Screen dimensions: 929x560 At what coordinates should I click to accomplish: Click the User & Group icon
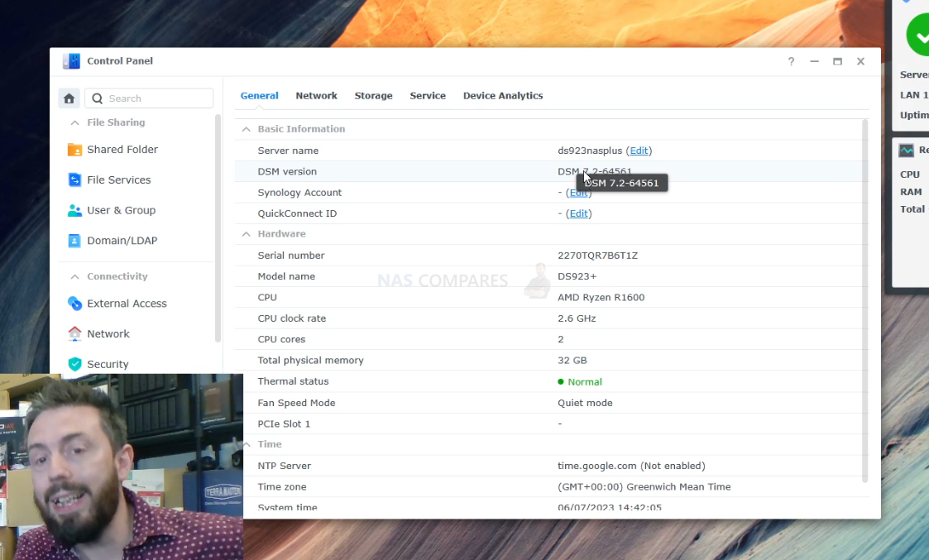tap(74, 210)
